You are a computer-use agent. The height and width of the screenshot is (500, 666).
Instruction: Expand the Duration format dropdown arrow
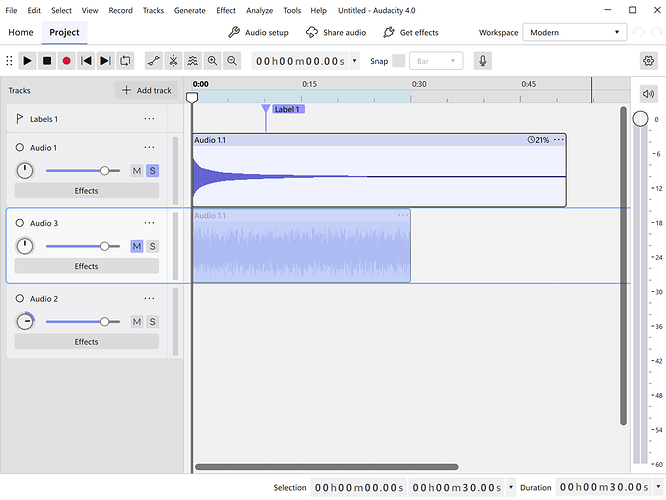(x=658, y=487)
